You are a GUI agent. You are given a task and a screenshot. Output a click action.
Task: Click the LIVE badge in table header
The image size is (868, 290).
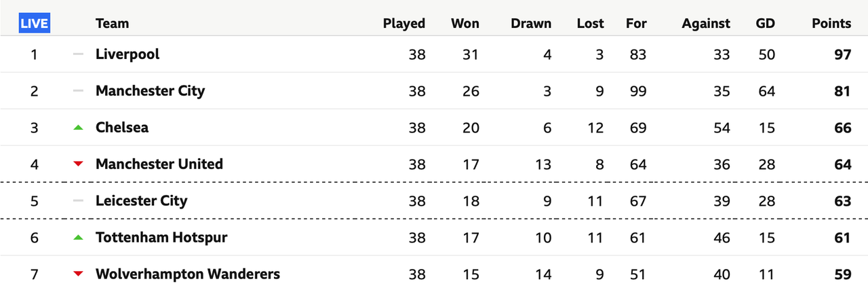[34, 24]
